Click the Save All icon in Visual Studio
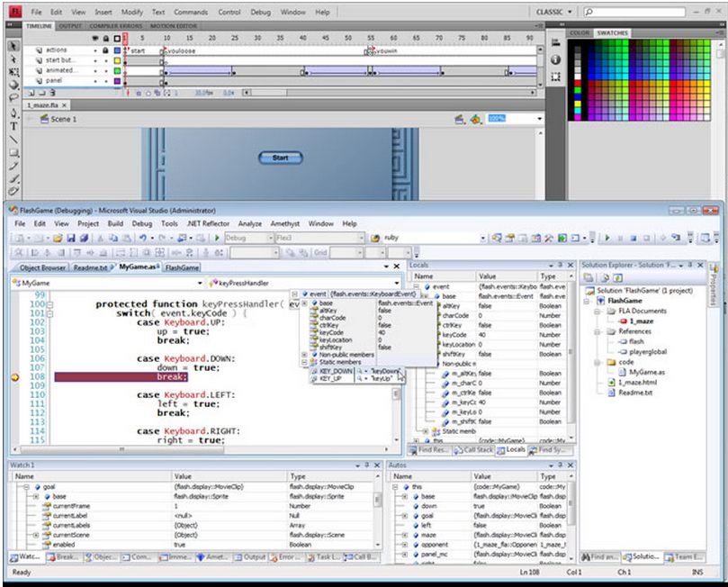The width and height of the screenshot is (728, 587). [x=84, y=239]
